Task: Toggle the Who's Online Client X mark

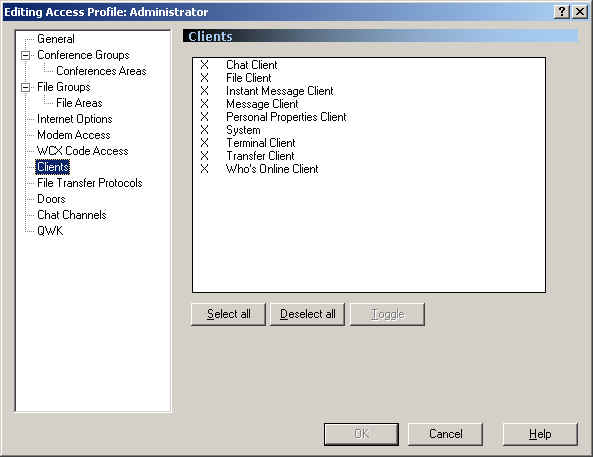Action: (x=204, y=169)
